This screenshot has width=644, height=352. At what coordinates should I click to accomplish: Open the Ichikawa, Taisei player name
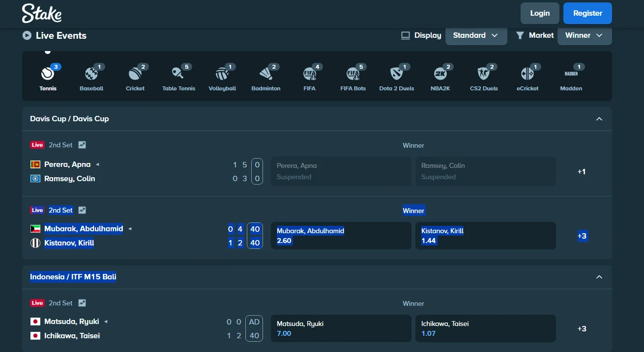point(72,336)
